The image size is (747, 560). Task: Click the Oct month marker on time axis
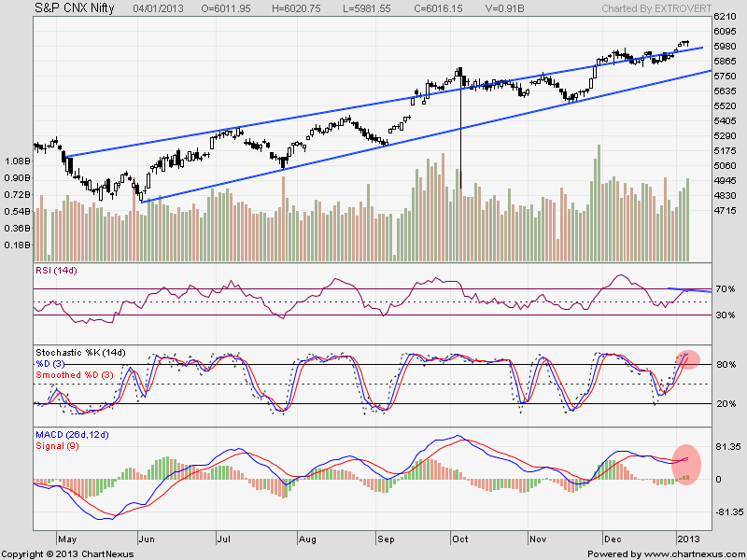[x=460, y=539]
